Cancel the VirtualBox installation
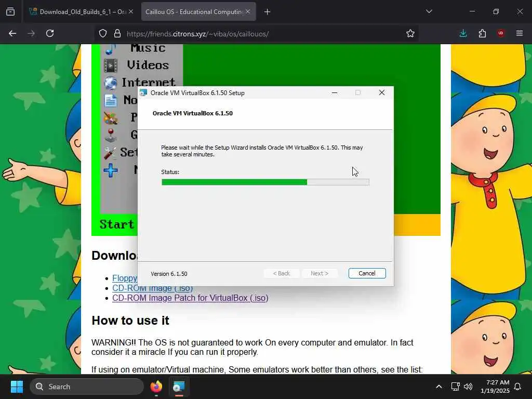 367,273
